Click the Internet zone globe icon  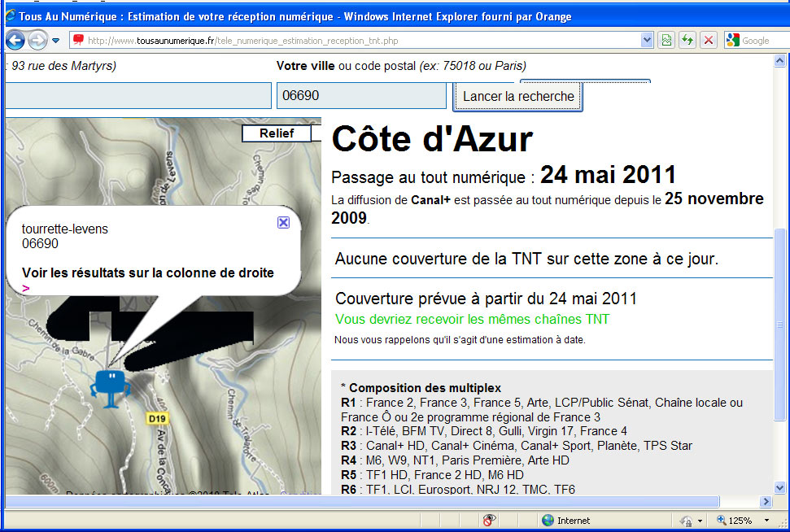click(548, 521)
